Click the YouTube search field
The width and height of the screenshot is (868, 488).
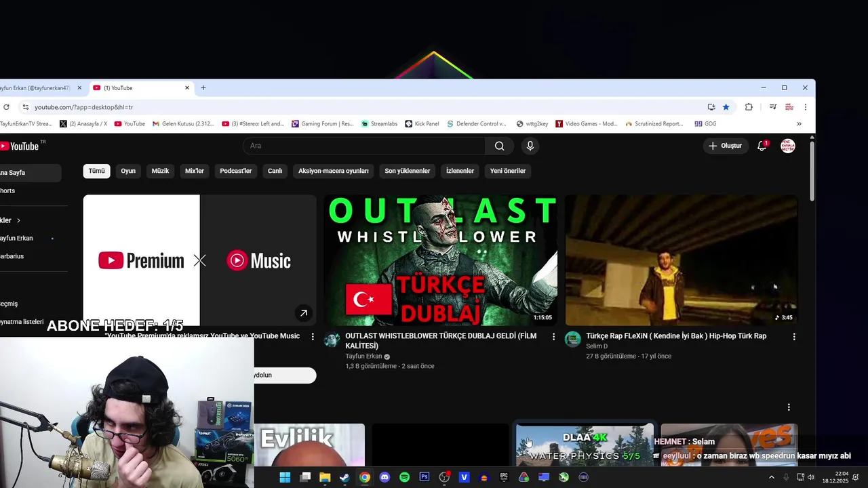point(364,146)
